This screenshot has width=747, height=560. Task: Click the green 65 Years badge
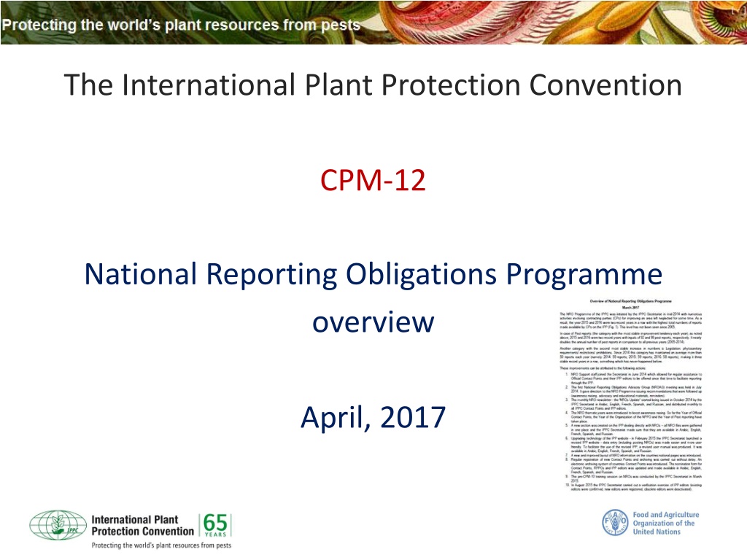tap(215, 525)
